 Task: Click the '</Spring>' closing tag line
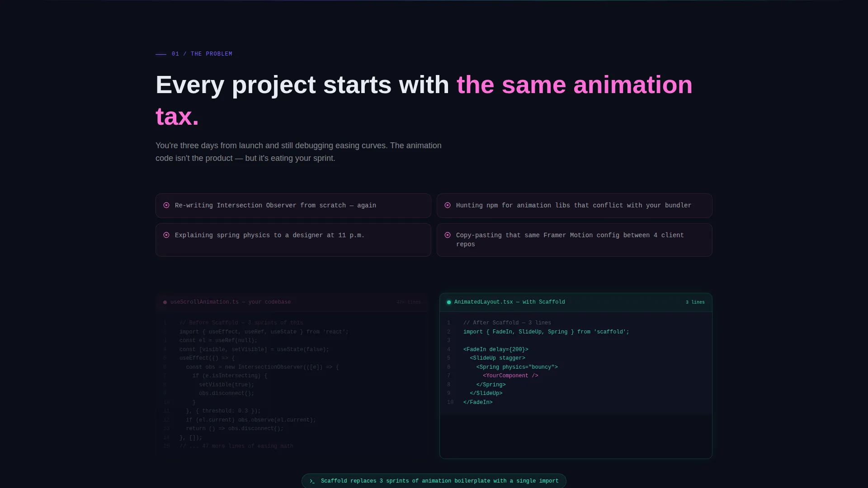(x=491, y=385)
